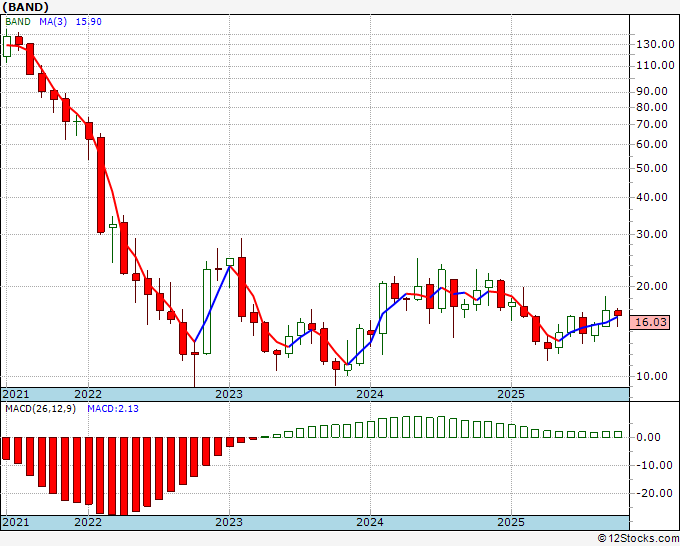
Task: Click the tall green candle before 2023
Action: tap(207, 311)
